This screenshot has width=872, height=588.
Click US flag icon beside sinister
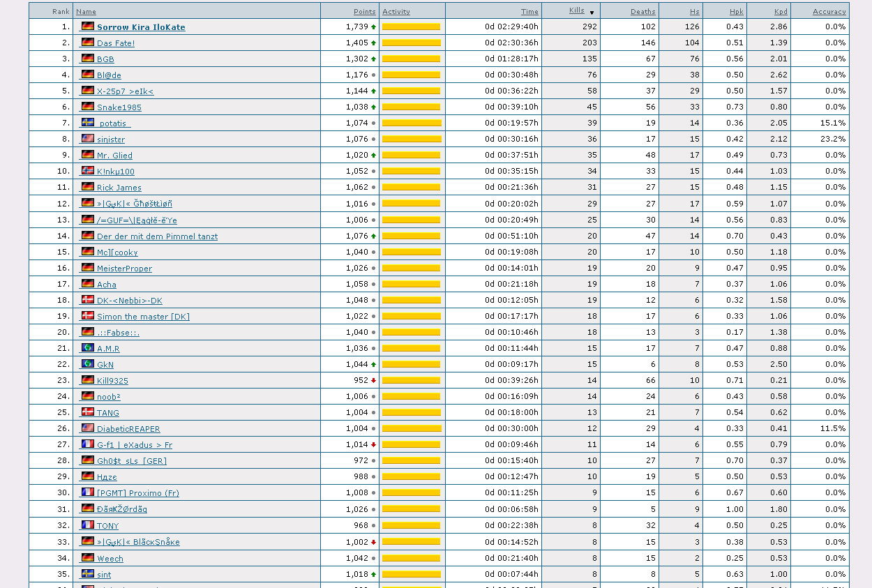click(x=87, y=139)
